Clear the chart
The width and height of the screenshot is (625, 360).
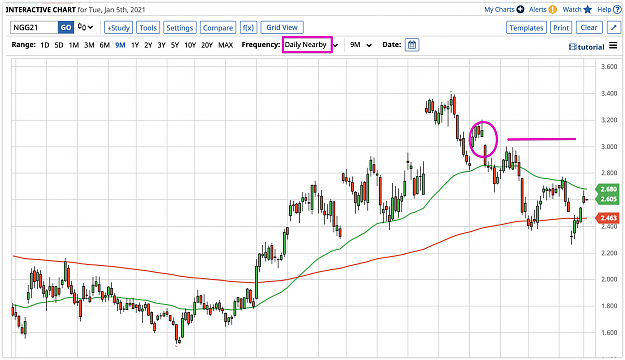pos(589,28)
